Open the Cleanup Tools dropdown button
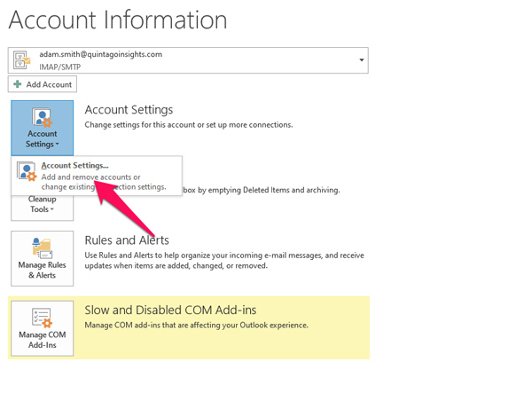532x393 pixels. pyautogui.click(x=42, y=208)
